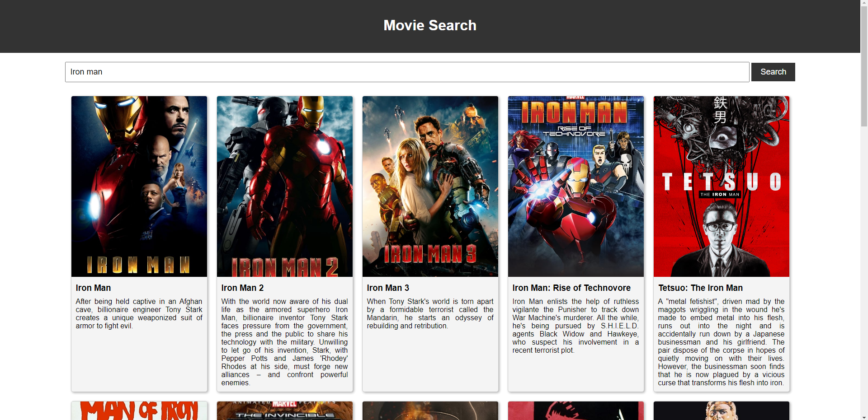Open the Rise of Technovore poster
The image size is (868, 420).
pos(576,186)
